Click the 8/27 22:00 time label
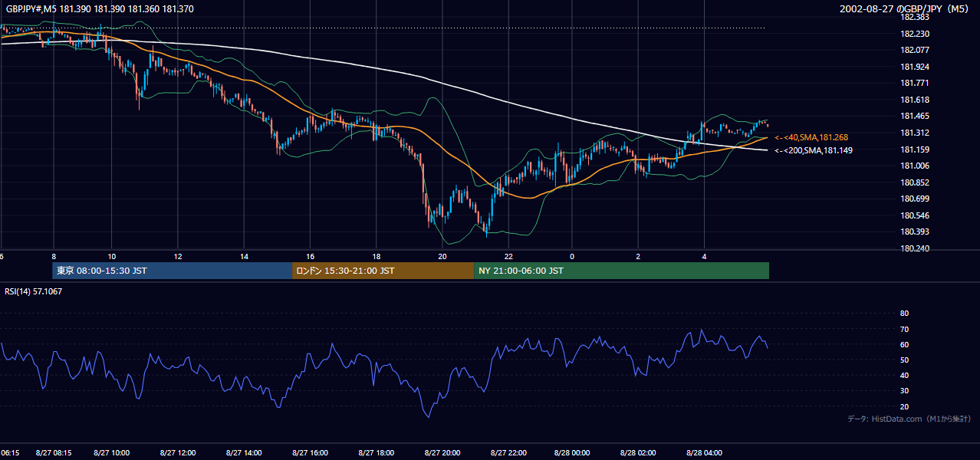Image resolution: width=980 pixels, height=460 pixels. pos(508,453)
